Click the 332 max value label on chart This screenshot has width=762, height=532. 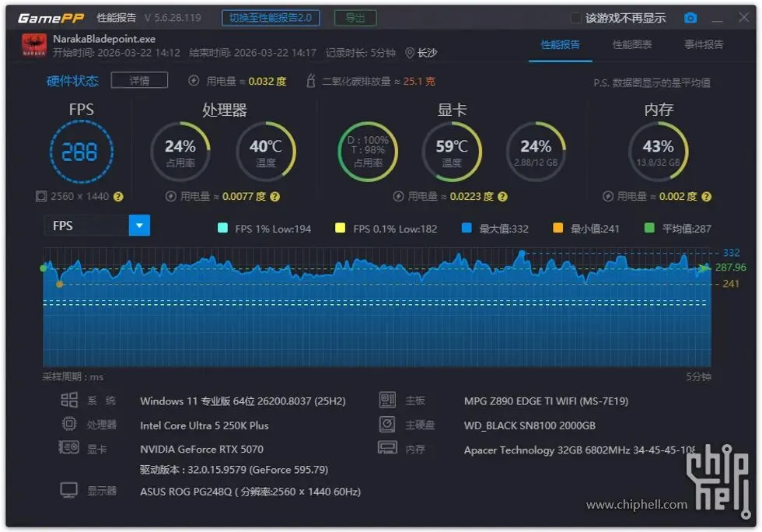click(x=731, y=253)
